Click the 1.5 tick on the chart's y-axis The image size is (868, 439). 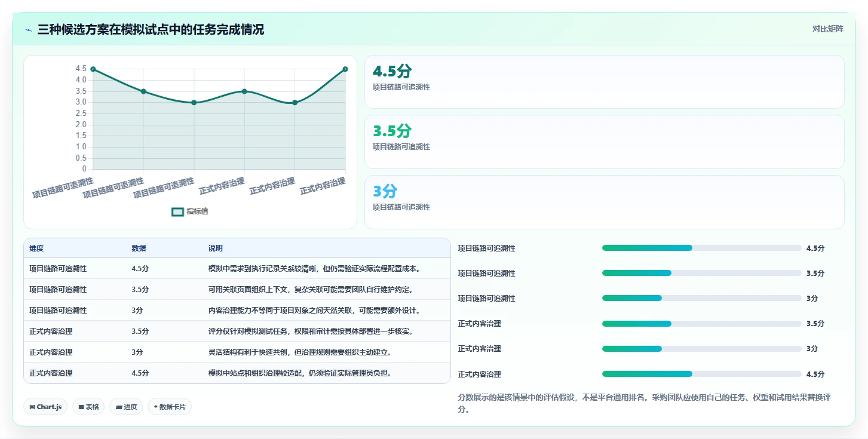tap(81, 136)
